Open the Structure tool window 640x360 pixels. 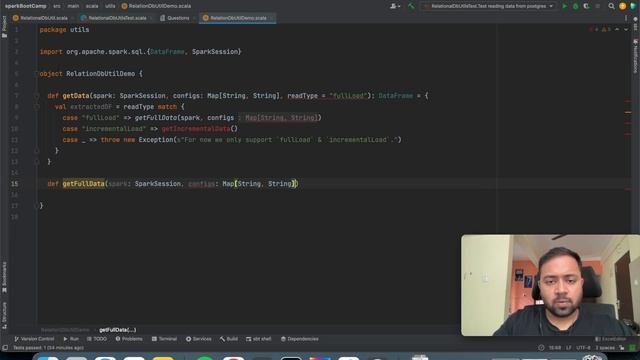coord(4,315)
